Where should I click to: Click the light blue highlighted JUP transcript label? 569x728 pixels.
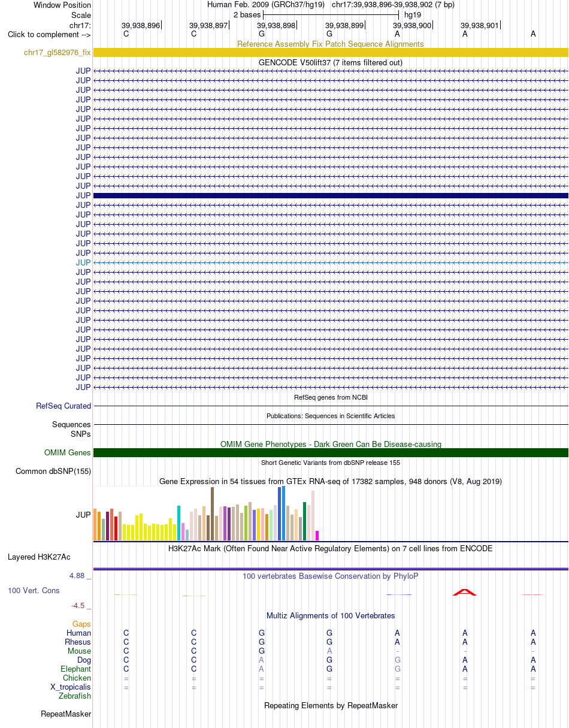point(83,262)
